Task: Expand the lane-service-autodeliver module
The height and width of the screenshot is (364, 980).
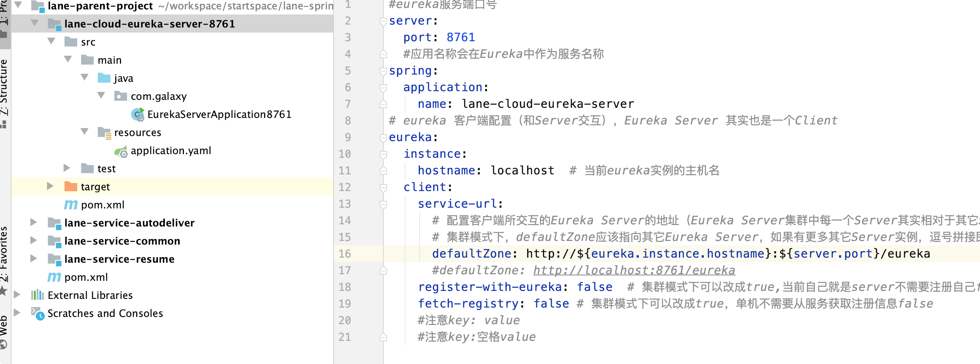Action: 34,222
